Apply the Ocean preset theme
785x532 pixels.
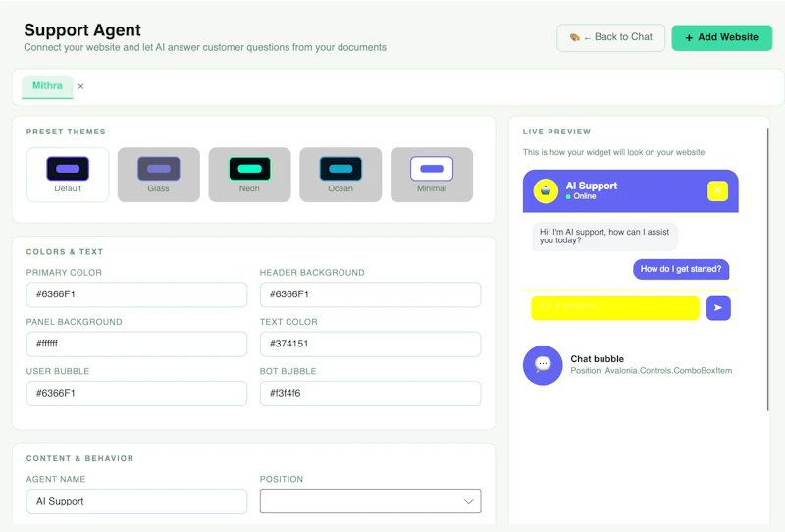[x=340, y=175]
